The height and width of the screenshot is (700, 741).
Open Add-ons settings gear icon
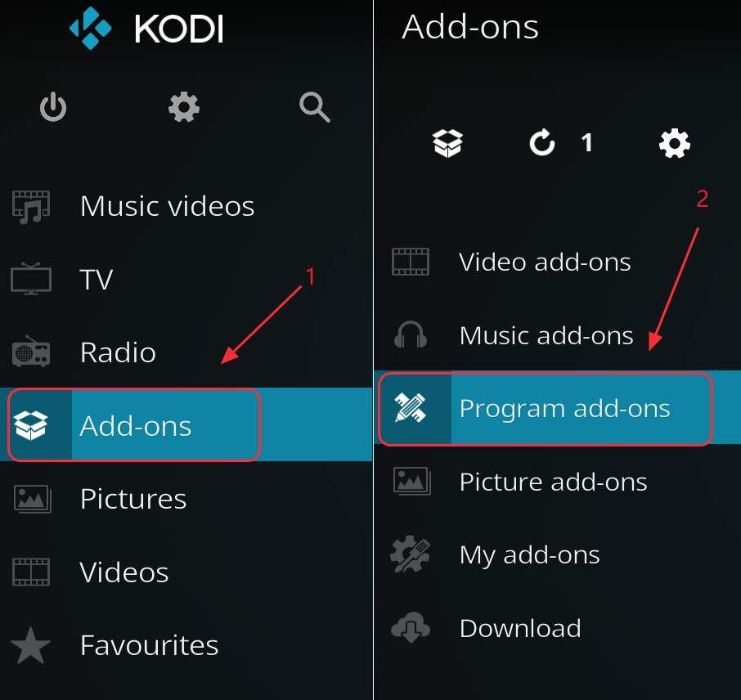(675, 143)
